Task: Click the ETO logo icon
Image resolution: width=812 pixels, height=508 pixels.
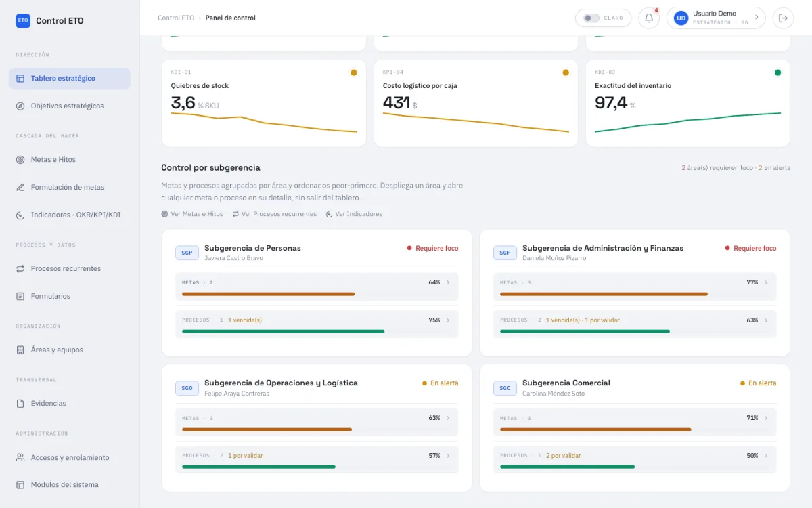Action: 23,20
